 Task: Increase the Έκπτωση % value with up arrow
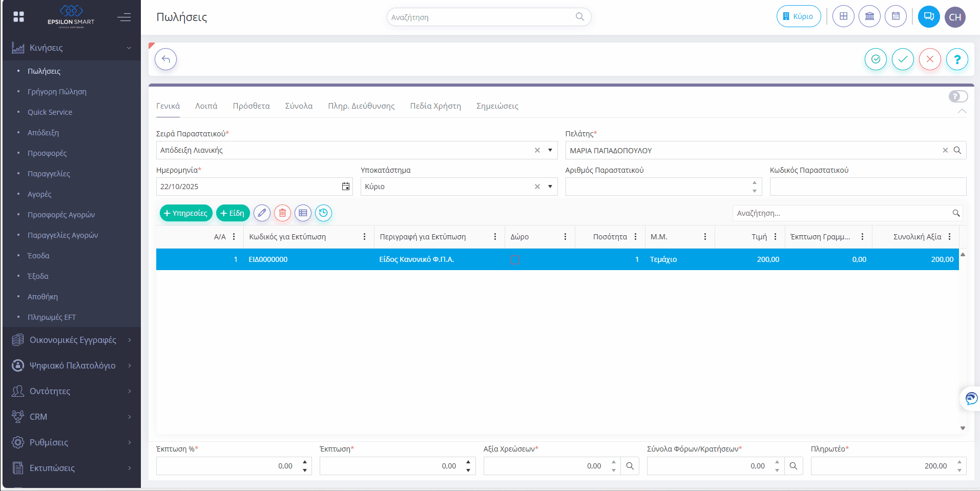[305, 462]
